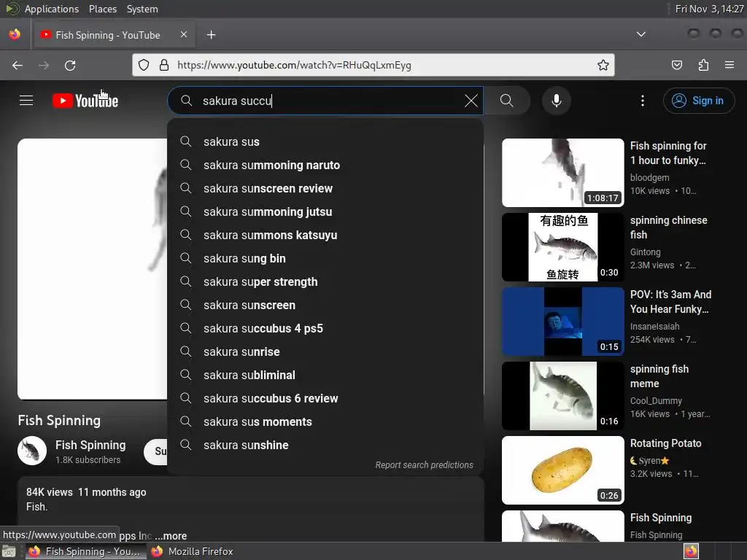View site security lock information

click(x=164, y=65)
